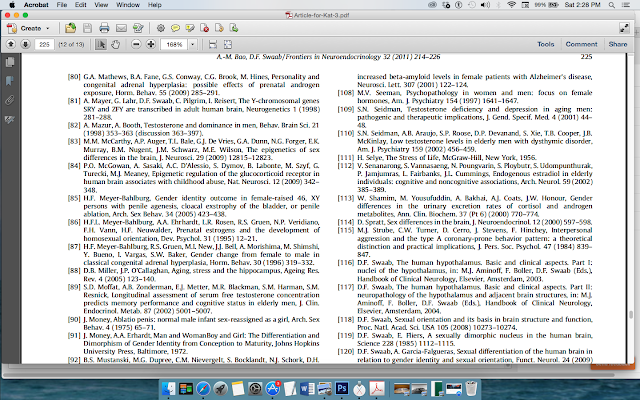The height and width of the screenshot is (400, 640).
Task: Click the extract page icon
Action: (234, 28)
